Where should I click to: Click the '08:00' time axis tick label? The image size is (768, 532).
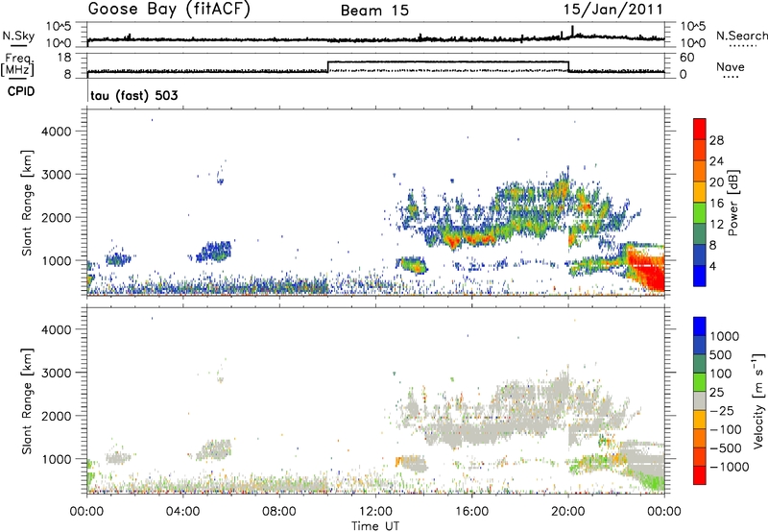coord(279,512)
